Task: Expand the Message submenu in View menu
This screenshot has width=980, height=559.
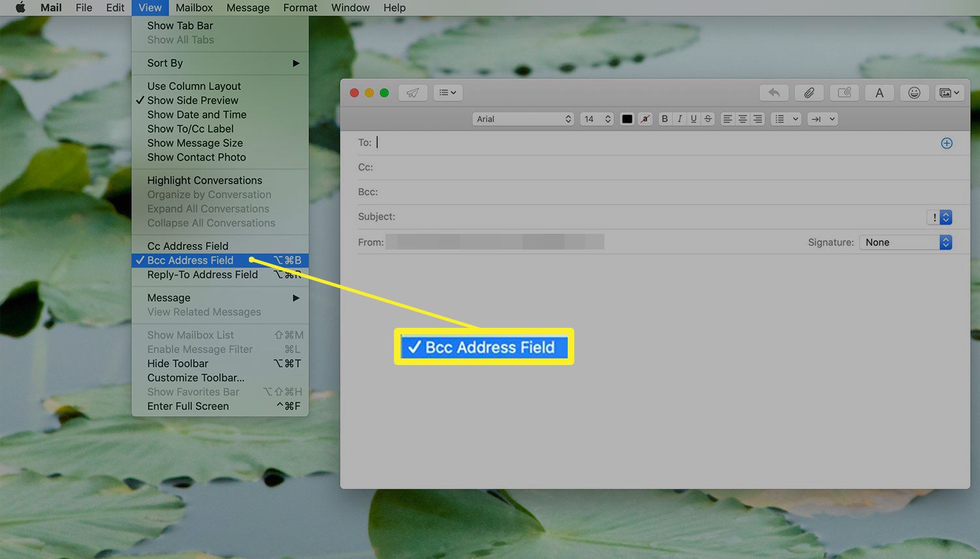Action: (x=220, y=298)
